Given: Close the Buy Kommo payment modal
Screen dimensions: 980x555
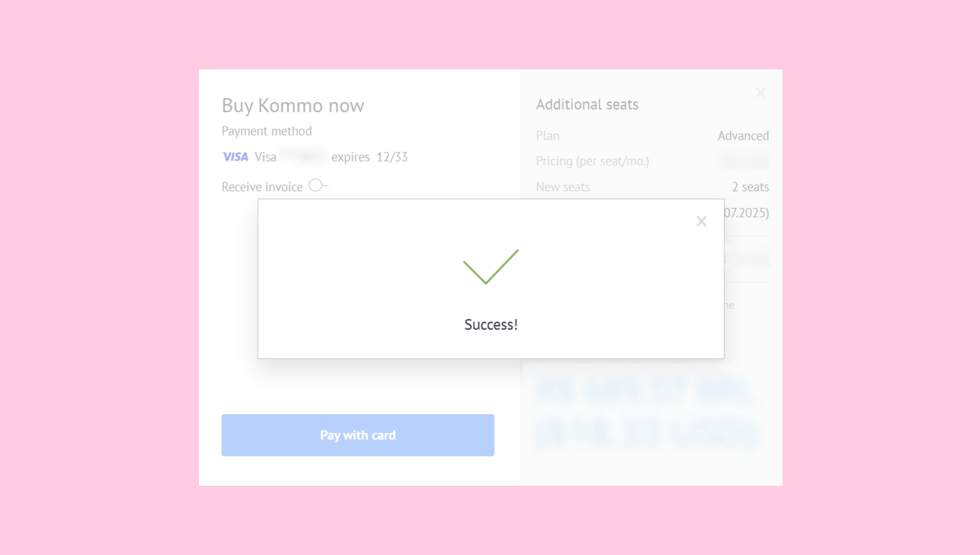Looking at the screenshot, I should (x=761, y=93).
